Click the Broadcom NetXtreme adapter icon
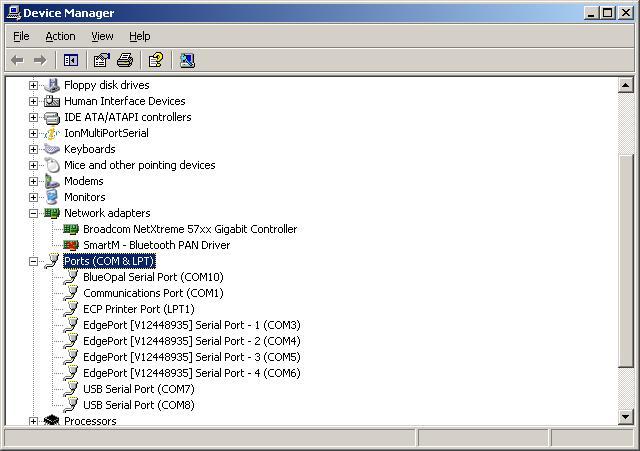This screenshot has width=640, height=451. point(71,229)
